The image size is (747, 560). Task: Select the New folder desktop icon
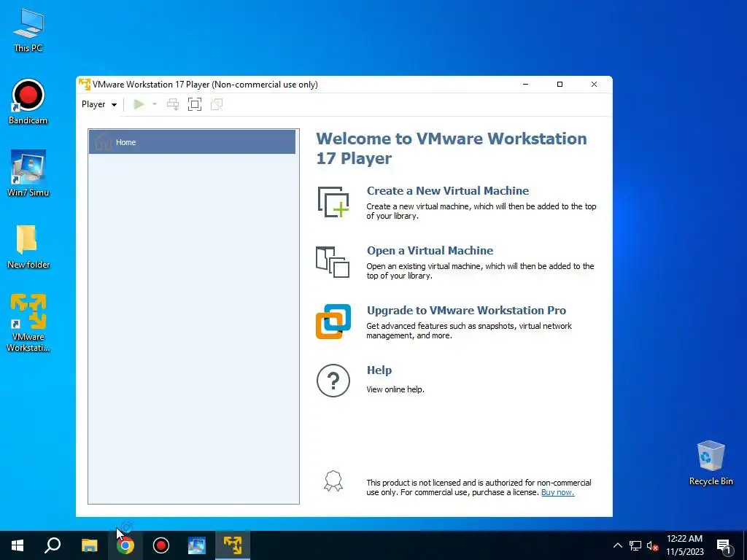[x=28, y=246]
